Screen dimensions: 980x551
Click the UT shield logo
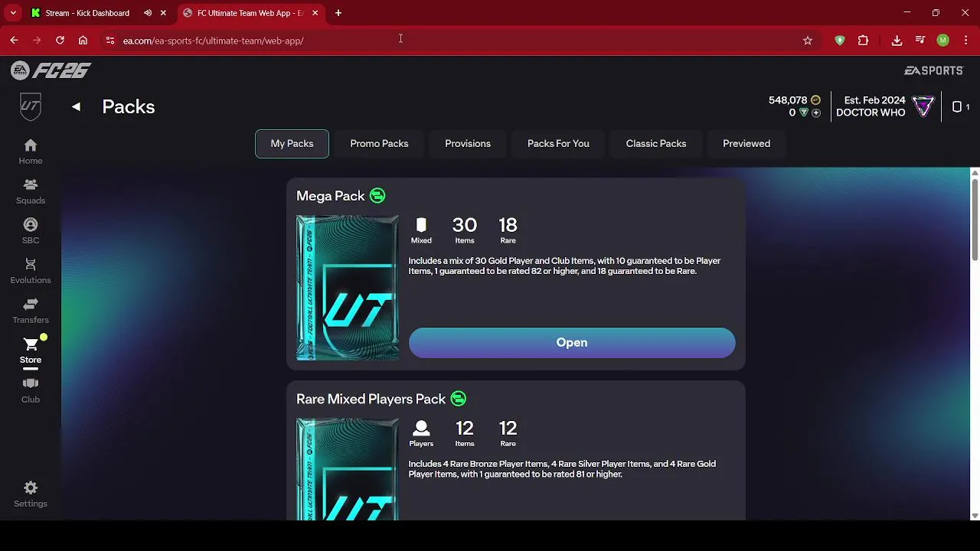pos(31,107)
